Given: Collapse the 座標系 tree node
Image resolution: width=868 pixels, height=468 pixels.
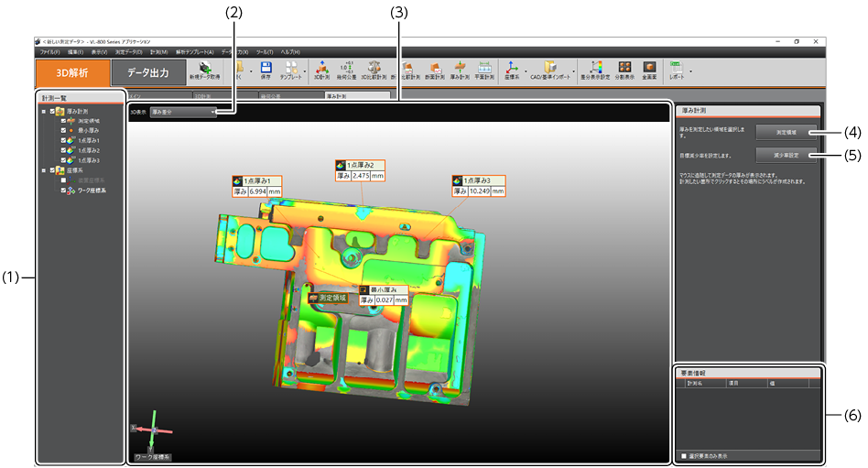Looking at the screenshot, I should pos(43,170).
